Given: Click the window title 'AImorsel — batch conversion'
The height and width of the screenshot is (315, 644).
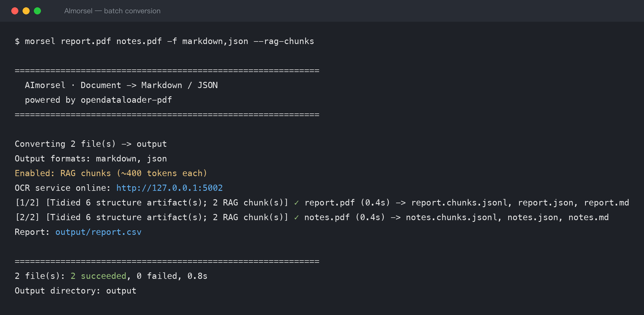Looking at the screenshot, I should (x=112, y=11).
